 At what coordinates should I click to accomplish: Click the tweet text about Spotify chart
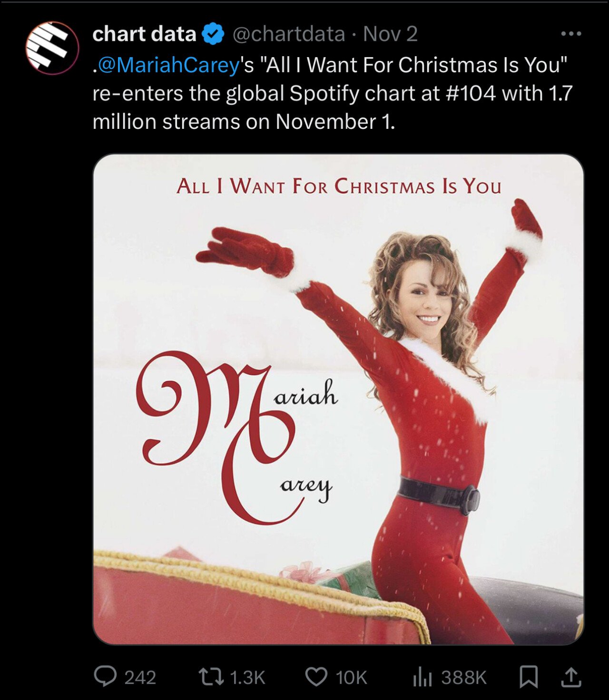[333, 93]
